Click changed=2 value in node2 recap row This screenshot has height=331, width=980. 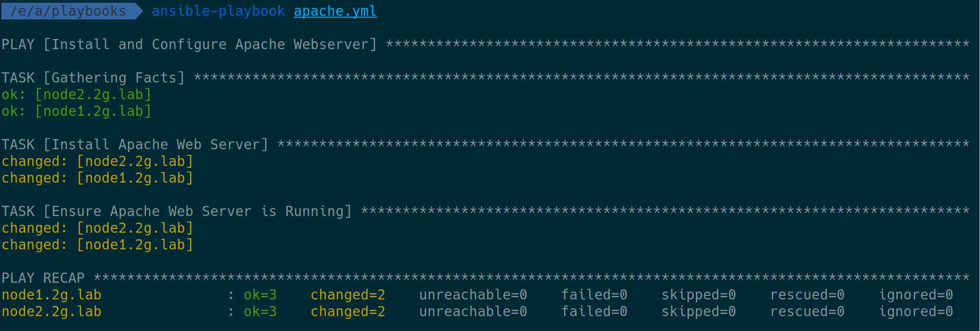click(348, 312)
